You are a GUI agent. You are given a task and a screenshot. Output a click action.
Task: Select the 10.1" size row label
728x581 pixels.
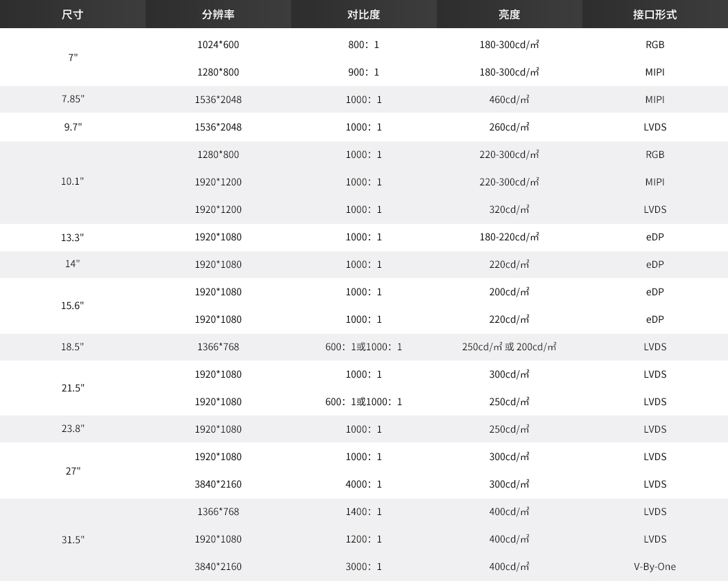click(x=73, y=182)
